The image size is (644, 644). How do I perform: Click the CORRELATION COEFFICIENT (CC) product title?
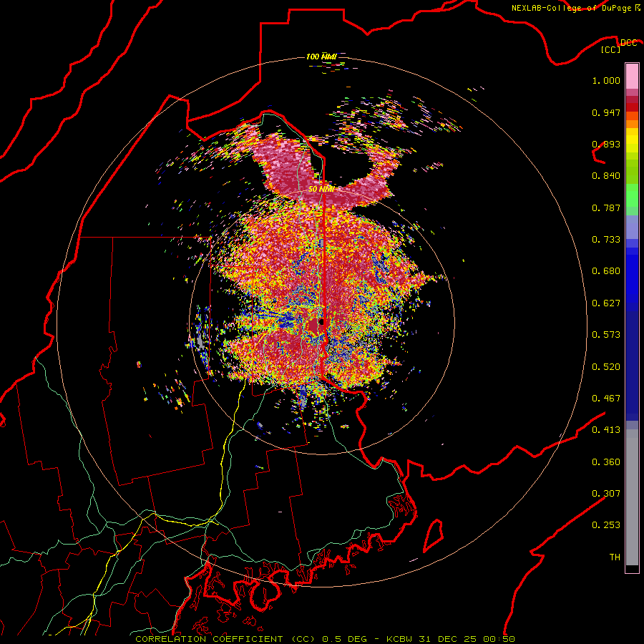(225, 639)
